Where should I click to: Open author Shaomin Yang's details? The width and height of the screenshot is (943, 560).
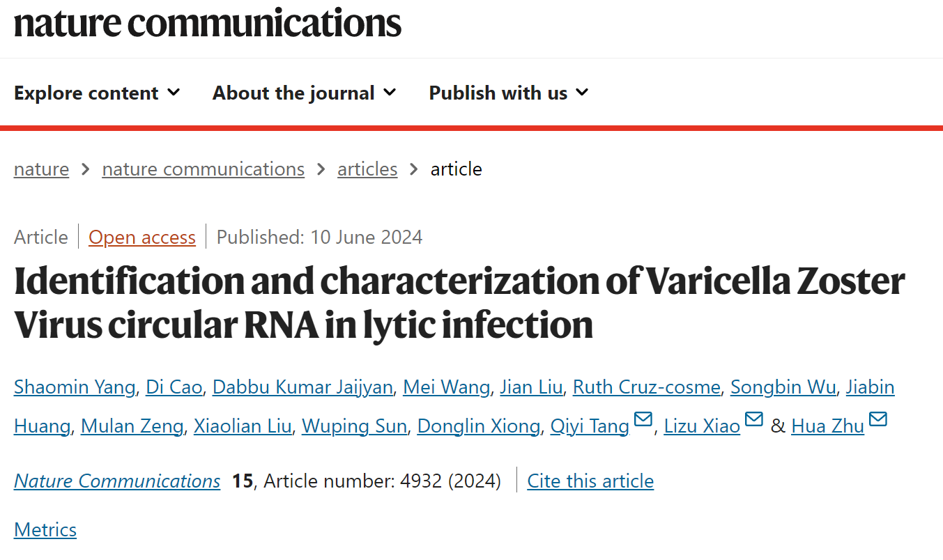tap(75, 387)
